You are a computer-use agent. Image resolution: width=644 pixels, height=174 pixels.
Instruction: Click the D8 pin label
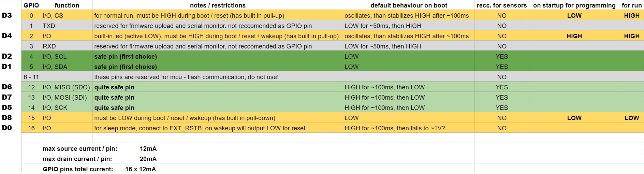(7, 118)
